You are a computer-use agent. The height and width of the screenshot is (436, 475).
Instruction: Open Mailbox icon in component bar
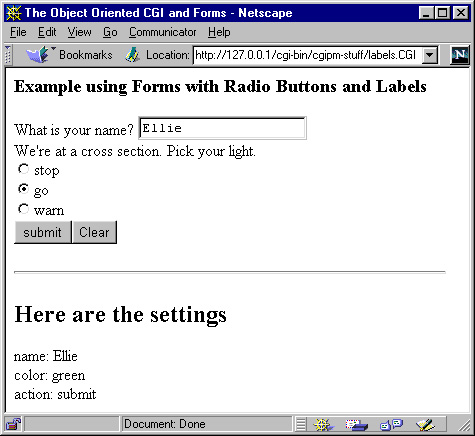point(357,425)
